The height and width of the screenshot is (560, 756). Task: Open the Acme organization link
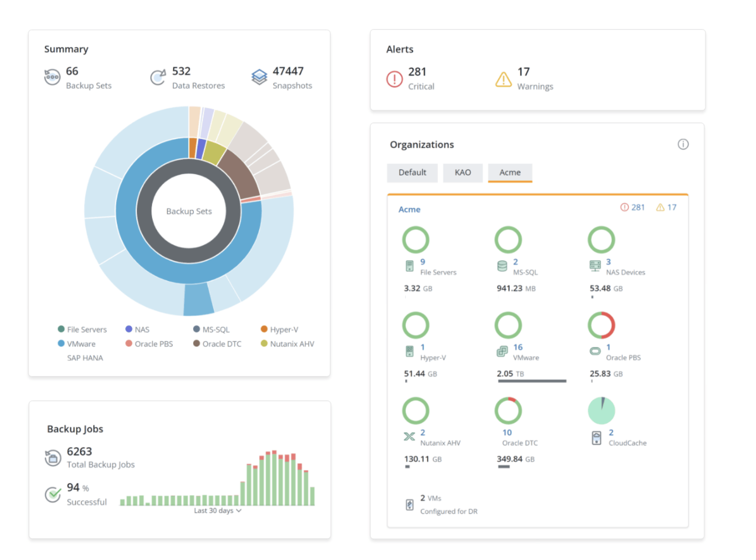[x=409, y=209]
